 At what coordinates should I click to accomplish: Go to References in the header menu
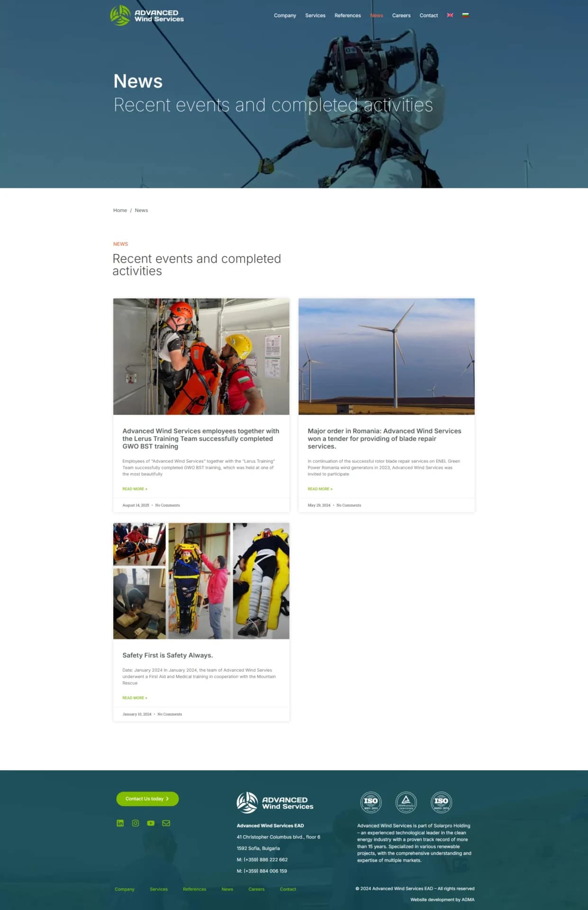tap(348, 16)
